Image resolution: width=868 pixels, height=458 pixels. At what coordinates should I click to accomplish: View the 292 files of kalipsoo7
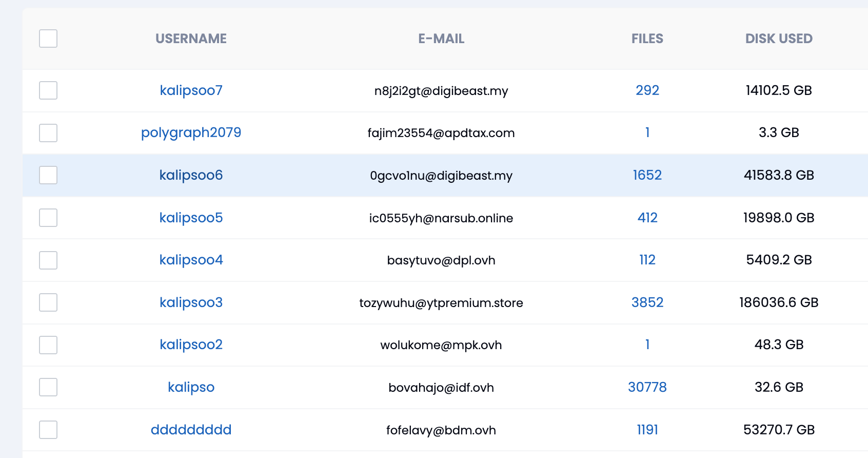pos(647,90)
